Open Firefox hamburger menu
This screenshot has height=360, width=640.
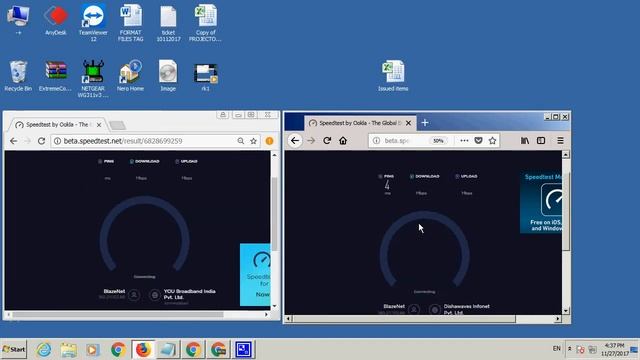560,140
